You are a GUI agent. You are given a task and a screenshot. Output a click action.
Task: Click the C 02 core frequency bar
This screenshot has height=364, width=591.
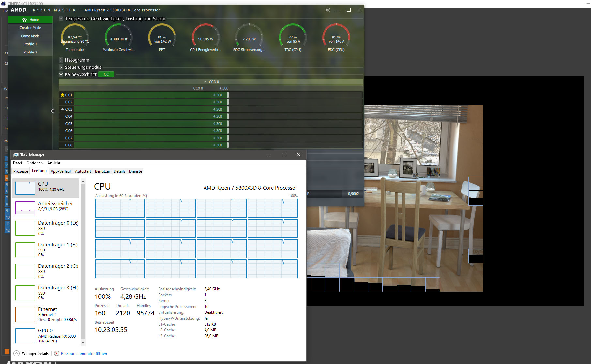click(218, 102)
